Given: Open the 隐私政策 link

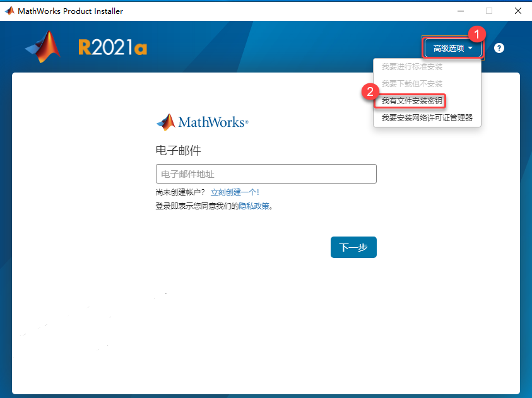Looking at the screenshot, I should click(x=254, y=206).
